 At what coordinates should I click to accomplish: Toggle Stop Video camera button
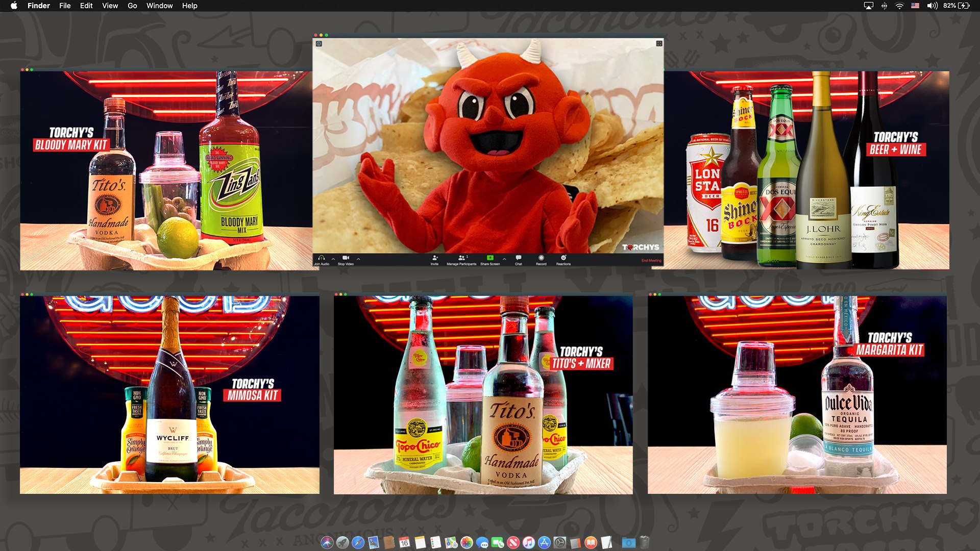pyautogui.click(x=346, y=258)
